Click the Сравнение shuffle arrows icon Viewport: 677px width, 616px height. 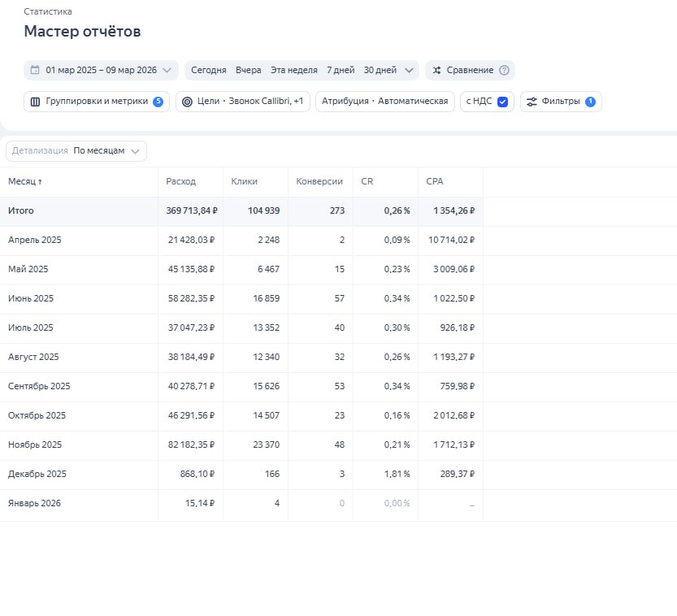click(x=436, y=71)
